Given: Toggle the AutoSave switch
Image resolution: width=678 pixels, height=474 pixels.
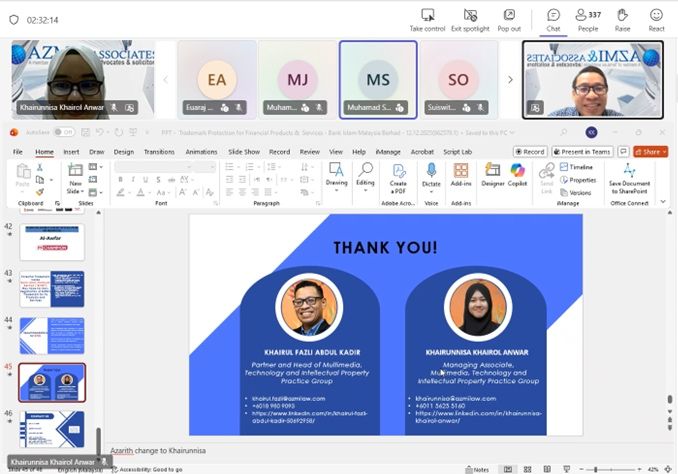Looking at the screenshot, I should 63,132.
